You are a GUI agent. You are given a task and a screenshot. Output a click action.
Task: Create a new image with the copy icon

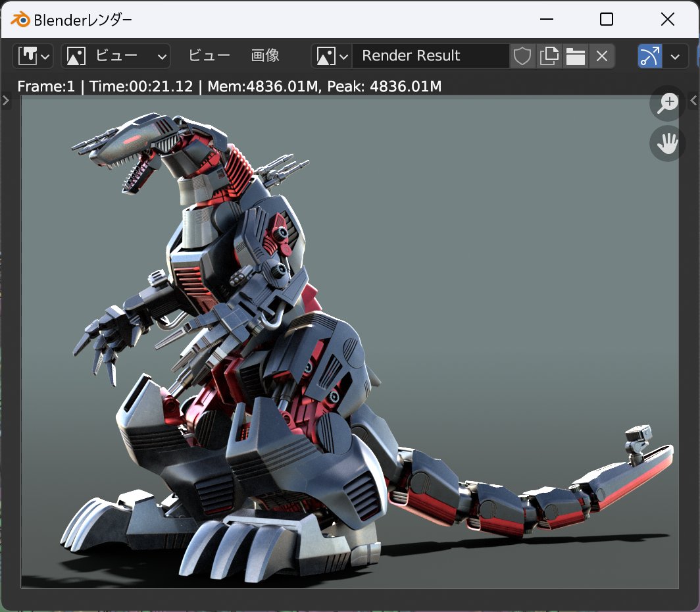[x=549, y=56]
